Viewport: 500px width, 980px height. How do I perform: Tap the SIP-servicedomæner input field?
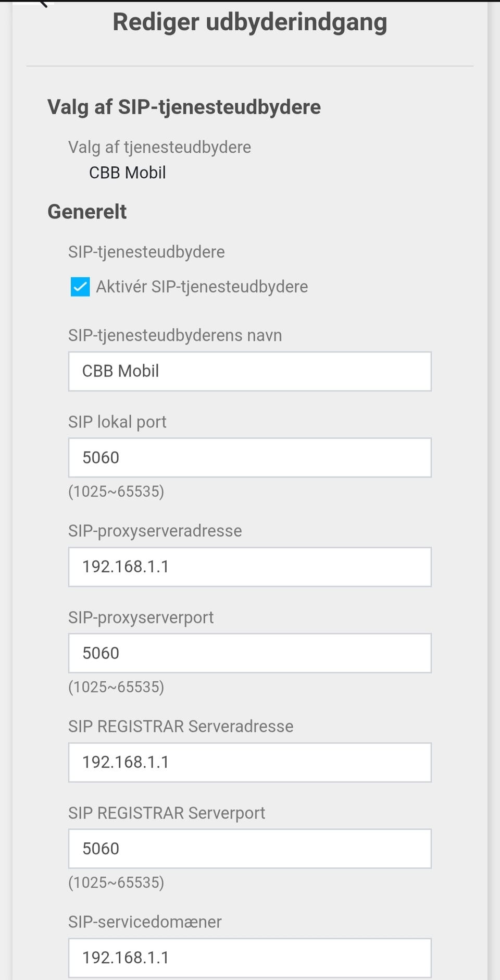tap(249, 958)
